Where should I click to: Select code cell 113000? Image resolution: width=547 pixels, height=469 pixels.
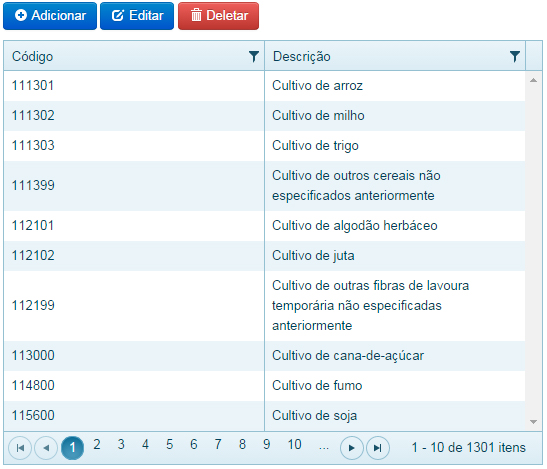(x=134, y=356)
